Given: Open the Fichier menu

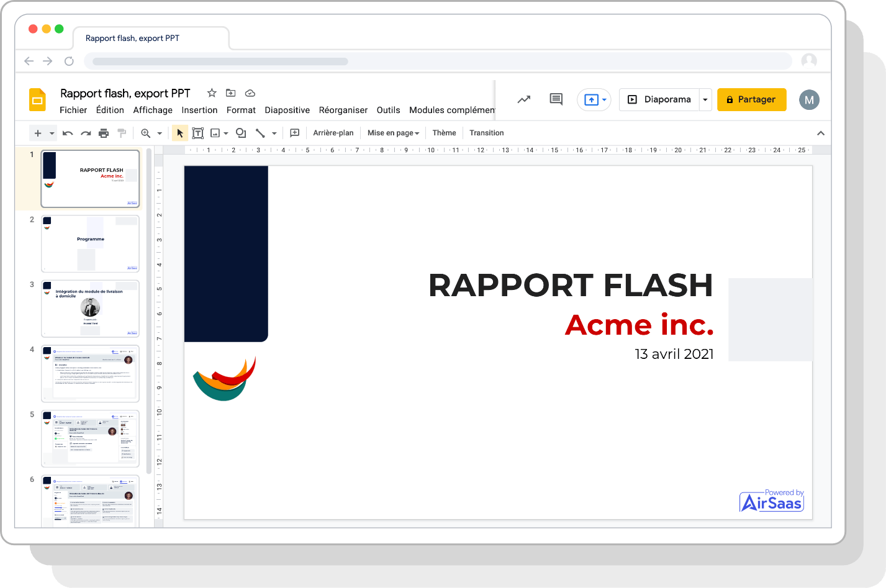Looking at the screenshot, I should pos(73,110).
